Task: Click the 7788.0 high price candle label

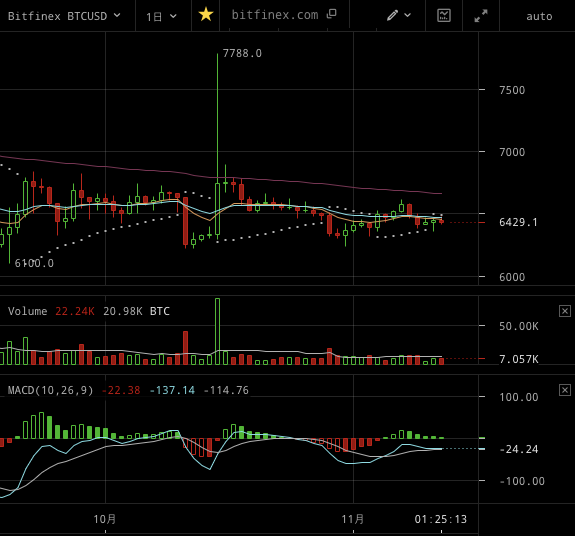Action: (x=242, y=54)
